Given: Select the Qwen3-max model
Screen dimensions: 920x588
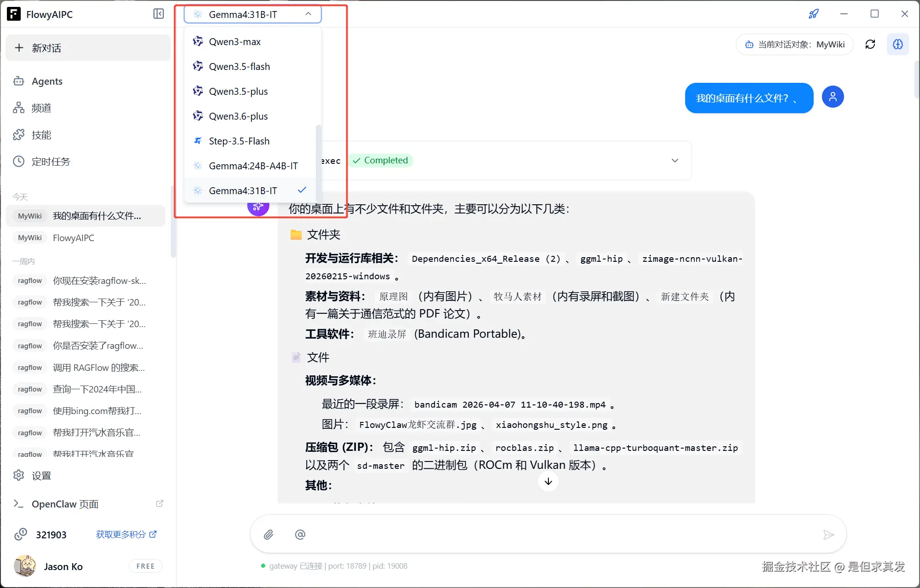Looking at the screenshot, I should [235, 41].
